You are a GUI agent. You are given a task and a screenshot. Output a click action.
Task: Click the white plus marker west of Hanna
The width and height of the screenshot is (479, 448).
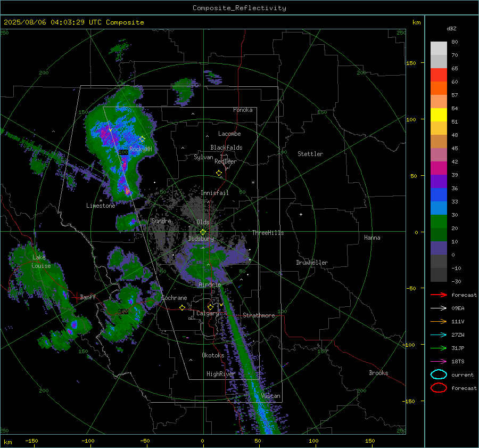(x=301, y=214)
